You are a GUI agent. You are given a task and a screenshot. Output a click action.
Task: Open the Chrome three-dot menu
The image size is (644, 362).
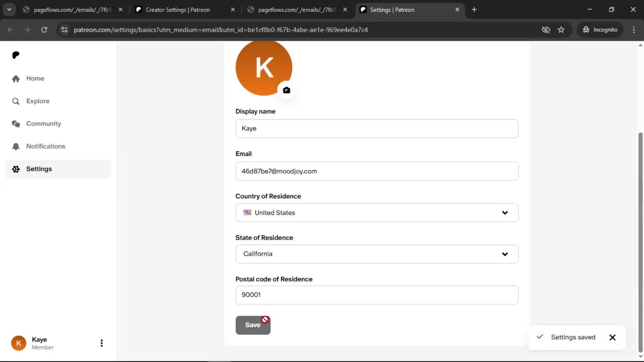634,30
